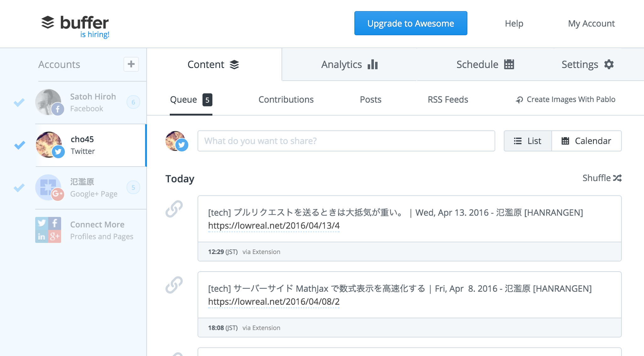Image resolution: width=644 pixels, height=356 pixels.
Task: Switch to List view
Action: pyautogui.click(x=527, y=141)
